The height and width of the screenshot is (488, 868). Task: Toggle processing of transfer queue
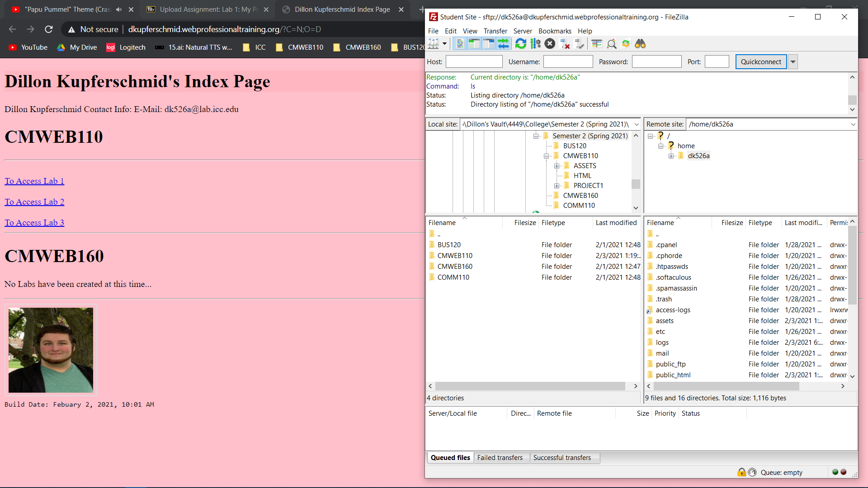tap(535, 44)
